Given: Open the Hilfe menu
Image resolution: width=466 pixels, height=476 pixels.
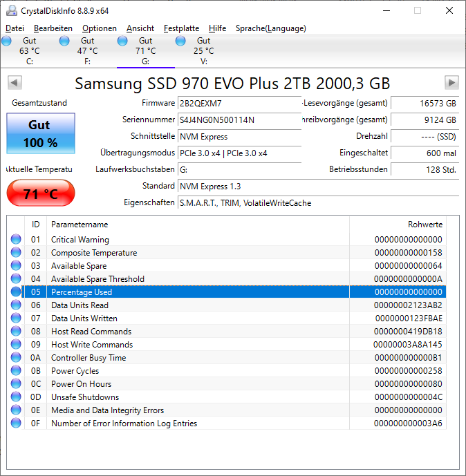Looking at the screenshot, I should coord(218,28).
